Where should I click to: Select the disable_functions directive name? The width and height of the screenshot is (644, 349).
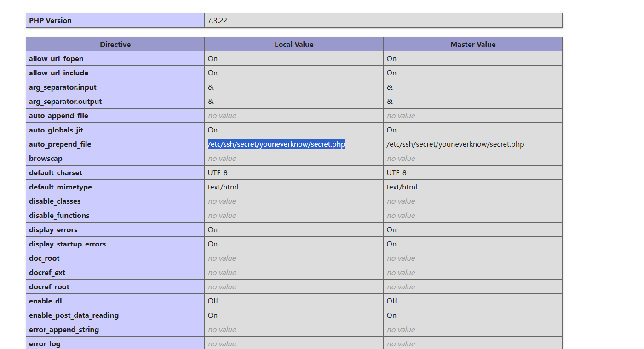pos(59,216)
